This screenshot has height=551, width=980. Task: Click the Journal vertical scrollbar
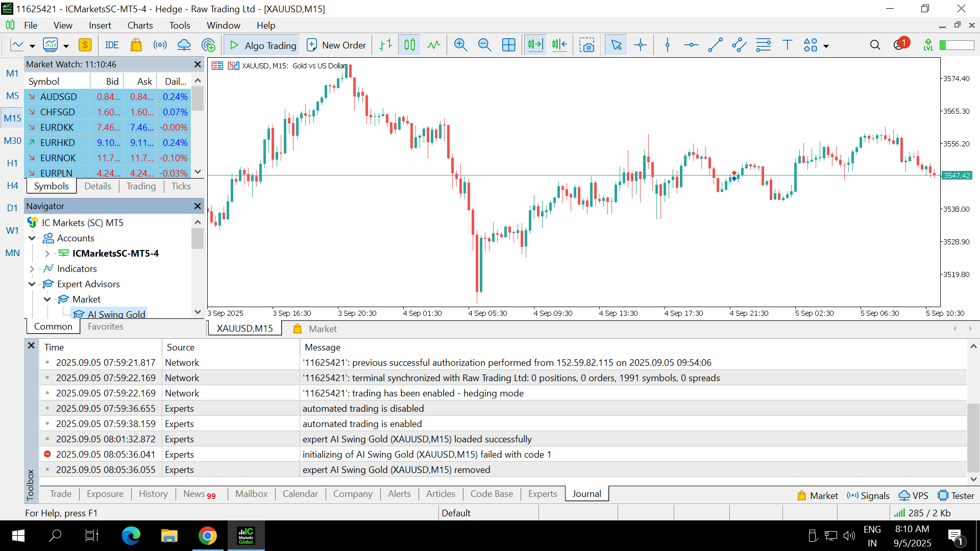973,439
